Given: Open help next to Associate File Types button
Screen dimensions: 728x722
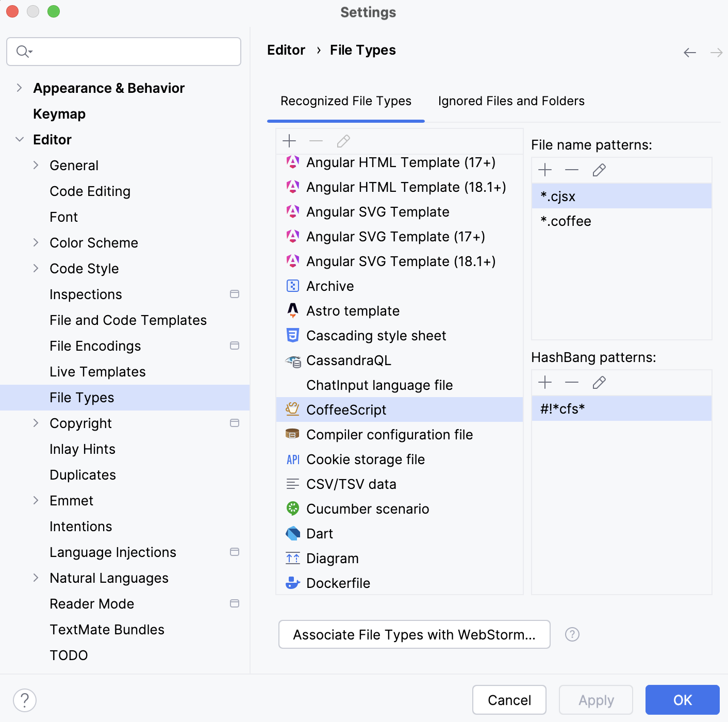Looking at the screenshot, I should click(572, 634).
